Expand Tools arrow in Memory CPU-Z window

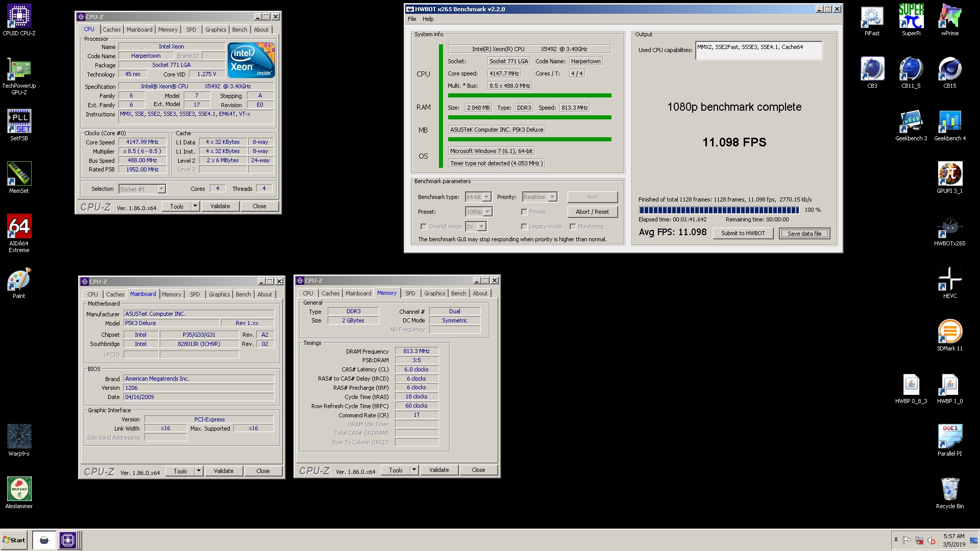[x=414, y=470]
